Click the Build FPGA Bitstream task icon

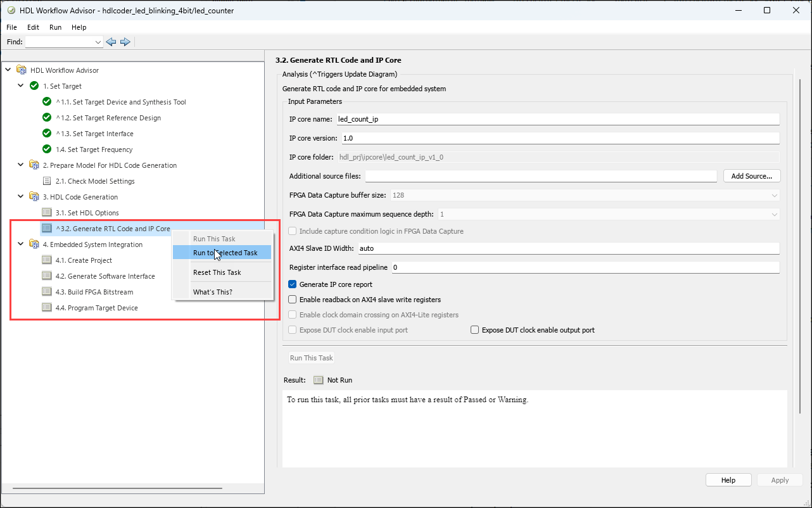coord(46,292)
